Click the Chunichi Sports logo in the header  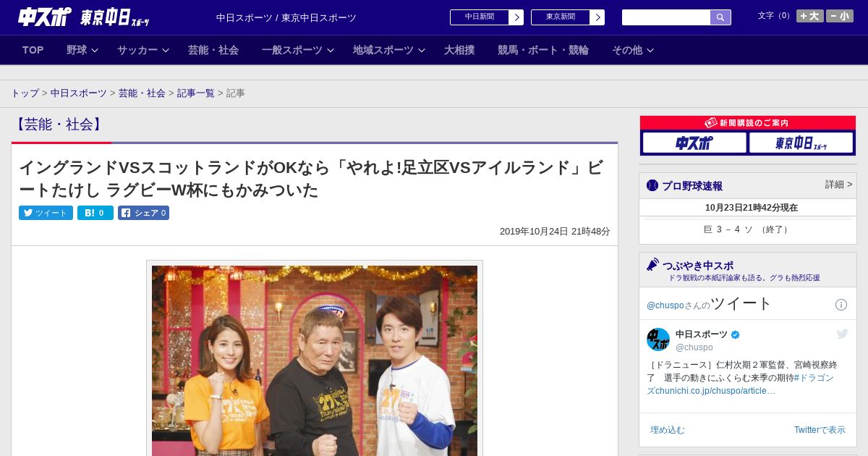(x=44, y=17)
